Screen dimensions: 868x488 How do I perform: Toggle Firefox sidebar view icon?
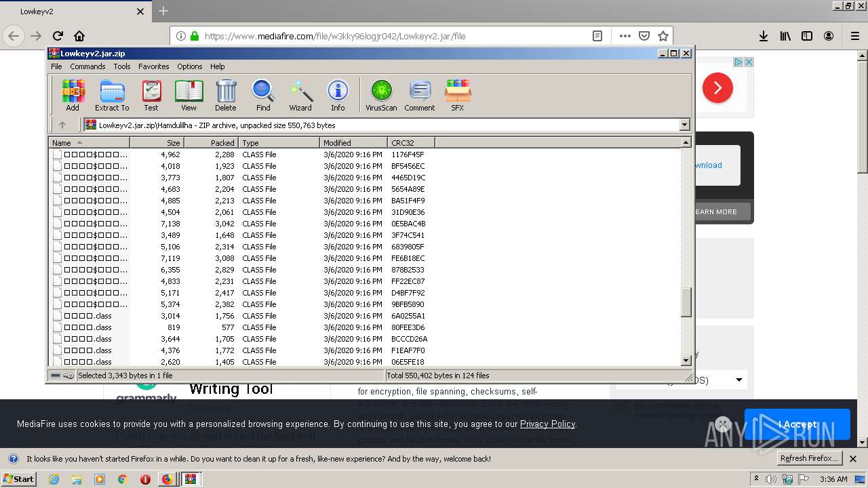click(807, 36)
